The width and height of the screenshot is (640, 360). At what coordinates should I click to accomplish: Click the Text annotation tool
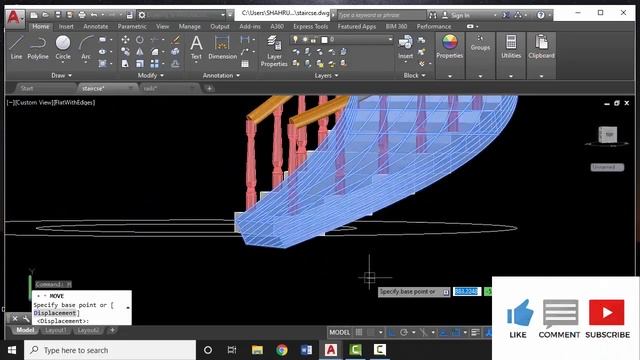[x=196, y=47]
